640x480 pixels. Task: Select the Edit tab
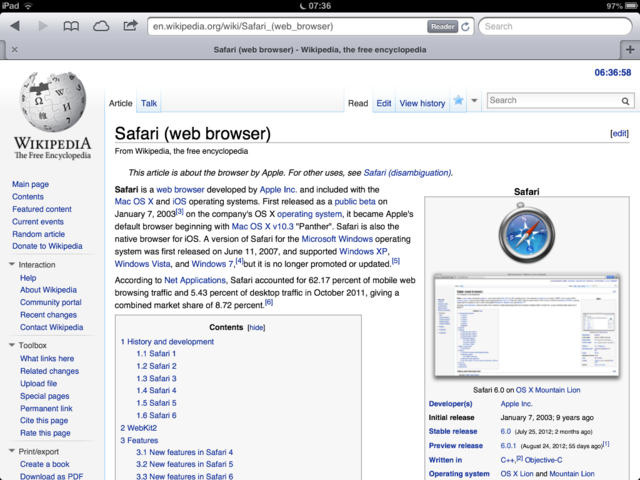click(384, 103)
